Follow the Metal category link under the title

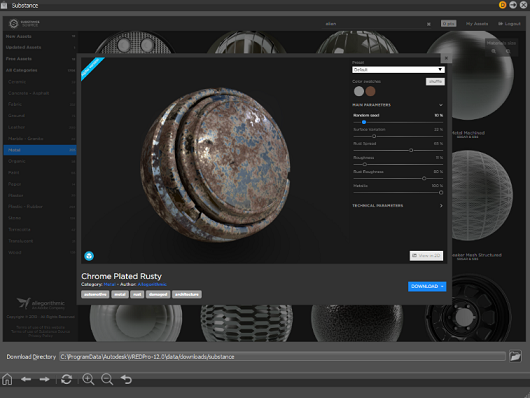coord(110,284)
